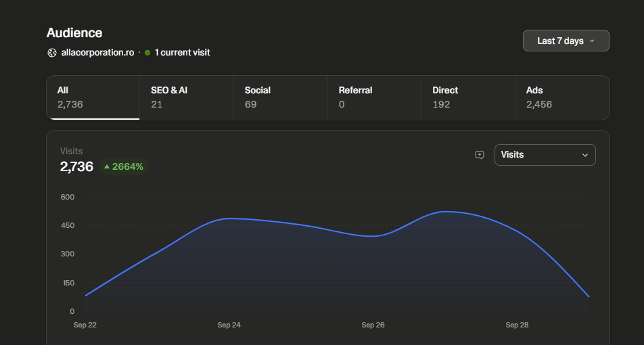This screenshot has height=345, width=644.
Task: Switch to the SEO & AI tab
Action: [187, 97]
